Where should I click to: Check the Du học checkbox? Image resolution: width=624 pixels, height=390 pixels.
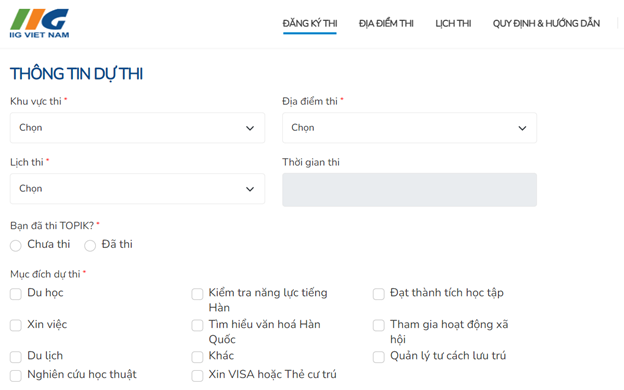tap(16, 294)
